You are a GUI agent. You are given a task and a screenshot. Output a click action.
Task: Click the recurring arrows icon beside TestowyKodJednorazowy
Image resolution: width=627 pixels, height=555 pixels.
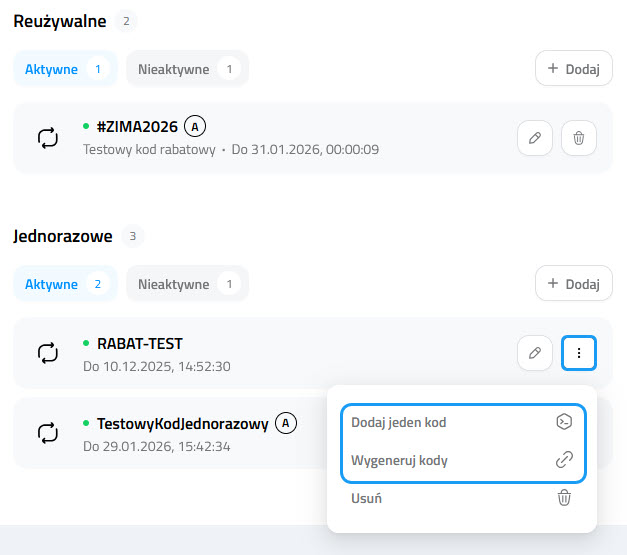[x=48, y=433]
